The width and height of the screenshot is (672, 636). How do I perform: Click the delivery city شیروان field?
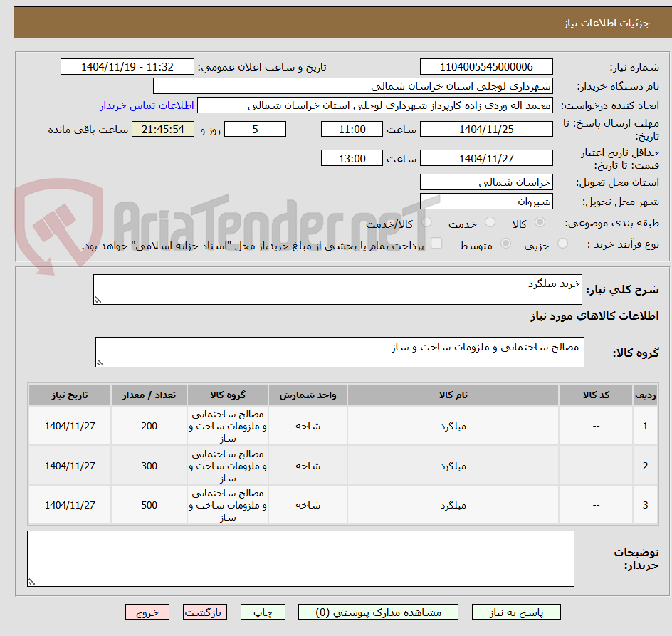pos(486,202)
